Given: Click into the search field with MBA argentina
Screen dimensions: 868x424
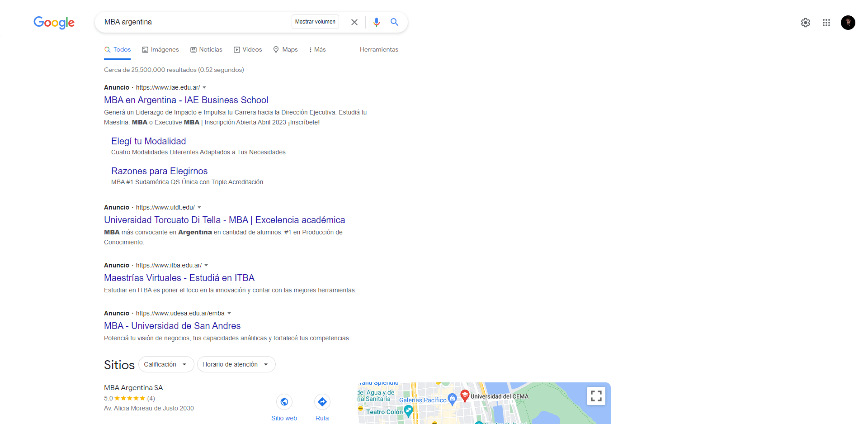Looking at the screenshot, I should pos(194,22).
